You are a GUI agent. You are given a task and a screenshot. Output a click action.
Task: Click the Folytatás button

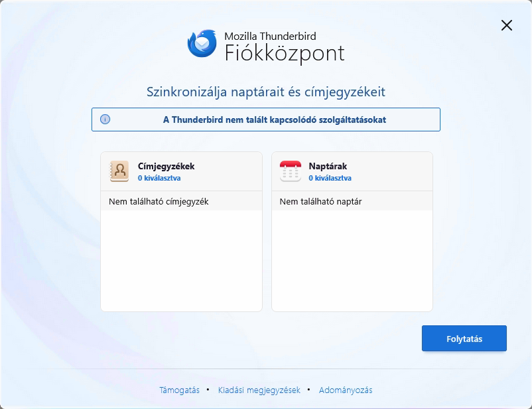(x=464, y=339)
